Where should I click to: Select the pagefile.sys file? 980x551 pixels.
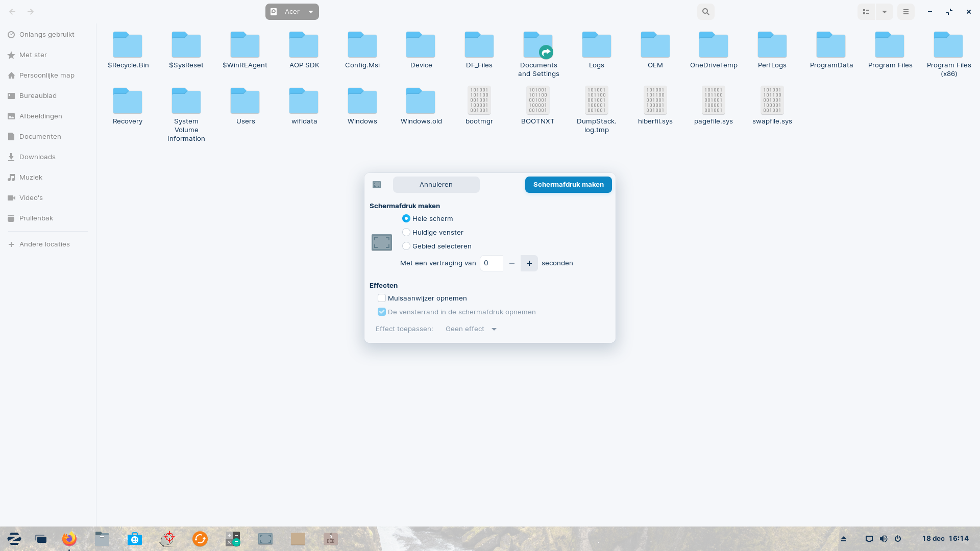coord(714,106)
